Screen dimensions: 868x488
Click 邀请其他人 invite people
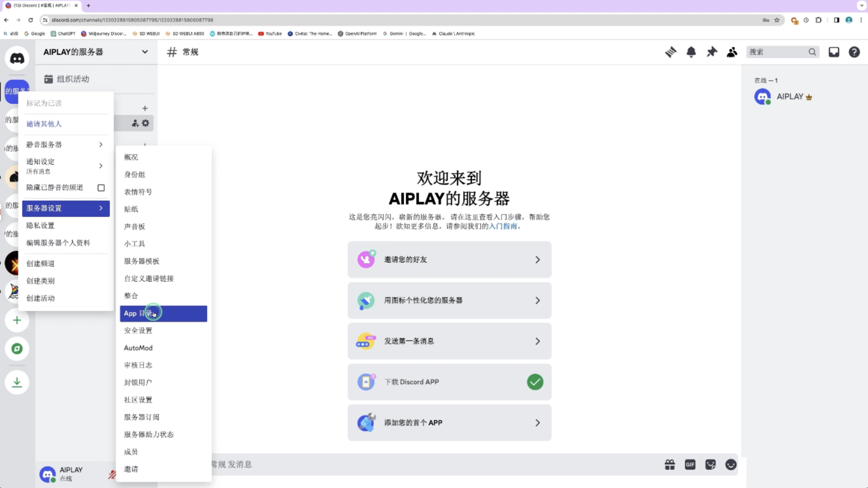tap(66, 124)
